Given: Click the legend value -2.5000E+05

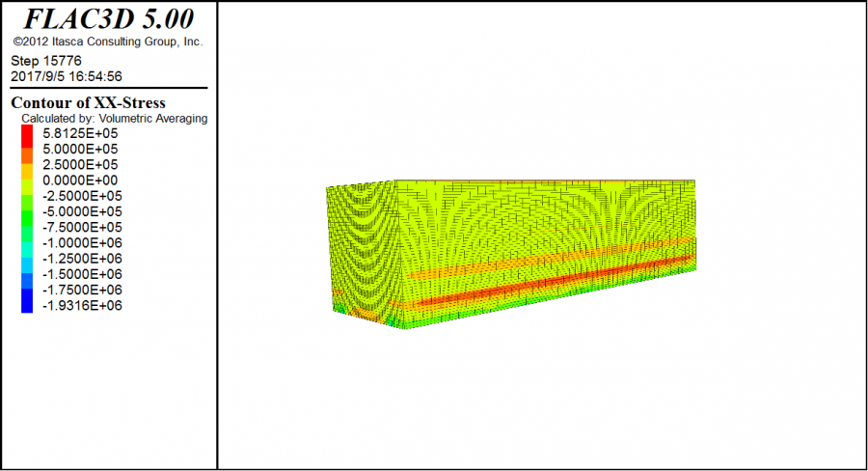Looking at the screenshot, I should 82,196.
